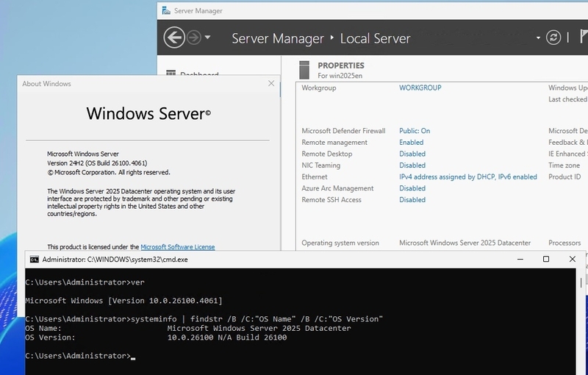Close the About Windows dialog
This screenshot has height=375, width=588.
click(271, 83)
